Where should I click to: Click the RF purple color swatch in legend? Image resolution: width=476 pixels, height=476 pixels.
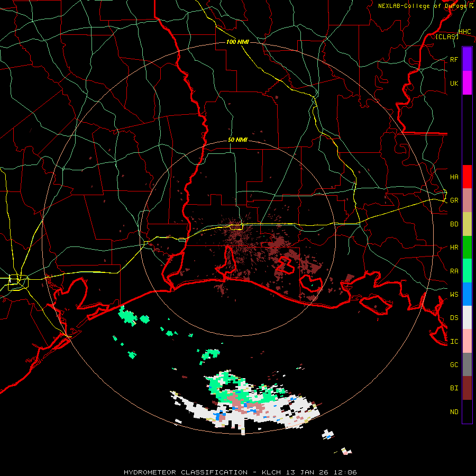pos(467,59)
